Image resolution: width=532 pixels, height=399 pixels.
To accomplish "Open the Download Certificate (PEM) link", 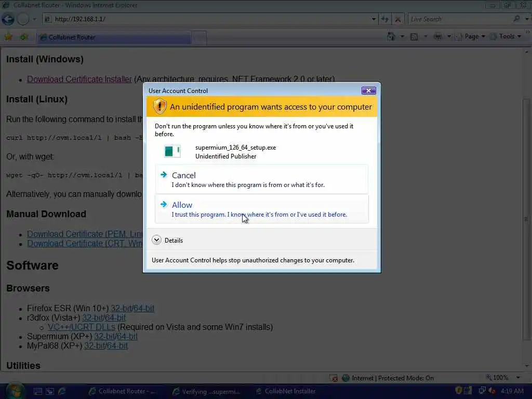I will tap(85, 234).
